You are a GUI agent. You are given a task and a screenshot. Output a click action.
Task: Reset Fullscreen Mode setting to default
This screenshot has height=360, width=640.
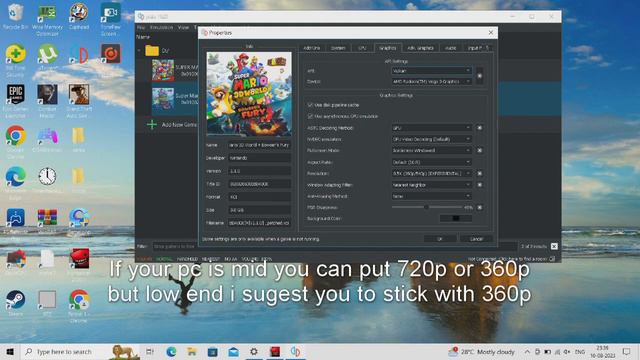(x=480, y=151)
